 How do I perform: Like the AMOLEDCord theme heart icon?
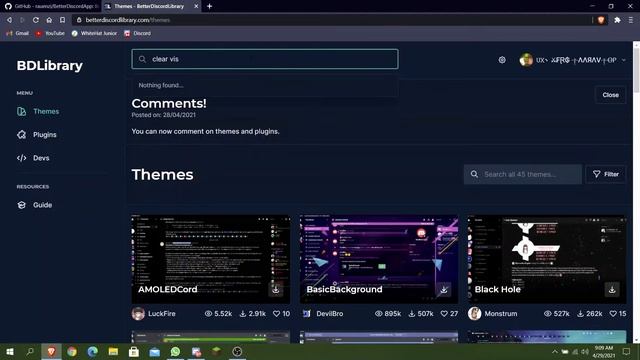[276, 313]
